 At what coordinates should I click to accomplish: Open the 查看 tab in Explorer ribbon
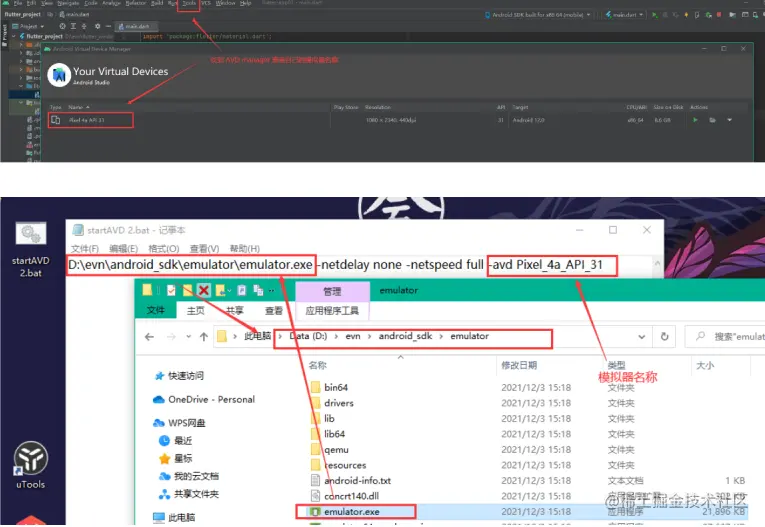click(273, 310)
